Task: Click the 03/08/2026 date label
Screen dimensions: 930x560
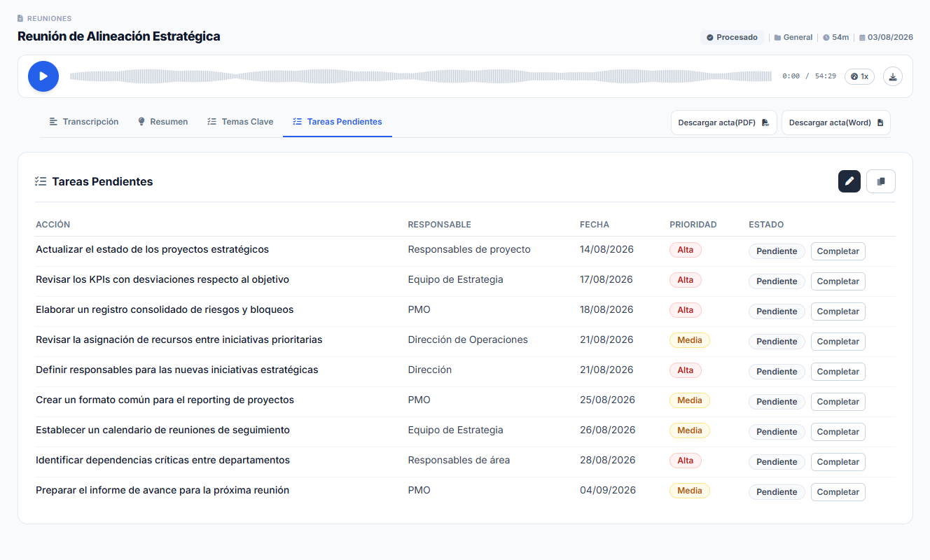Action: [x=886, y=37]
